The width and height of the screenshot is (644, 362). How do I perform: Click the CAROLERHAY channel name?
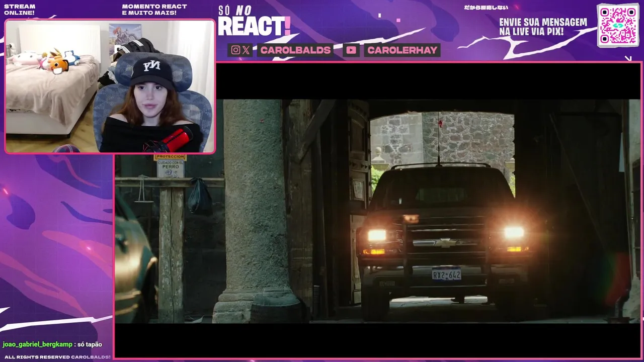[402, 50]
